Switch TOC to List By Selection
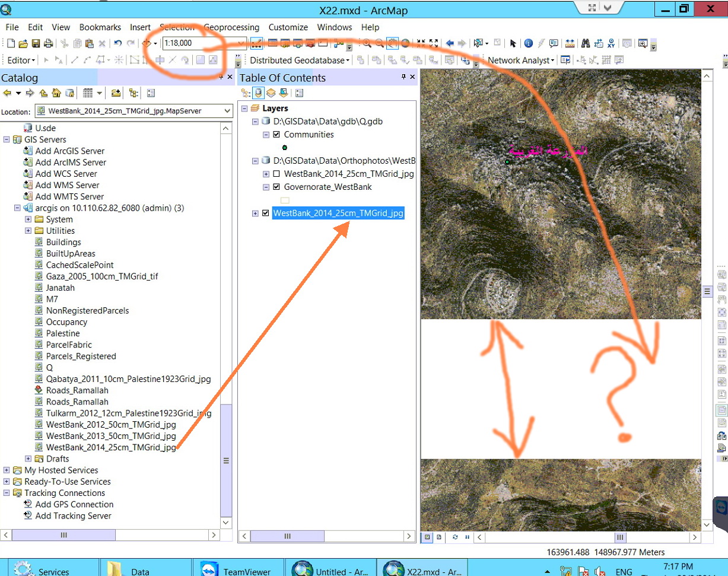The image size is (728, 576). [x=284, y=93]
